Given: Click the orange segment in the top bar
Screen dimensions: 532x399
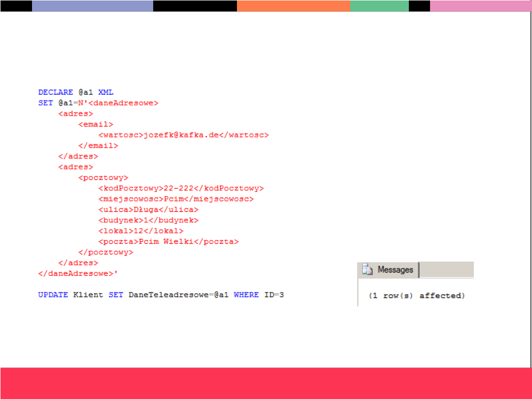Looking at the screenshot, I should click(294, 6).
